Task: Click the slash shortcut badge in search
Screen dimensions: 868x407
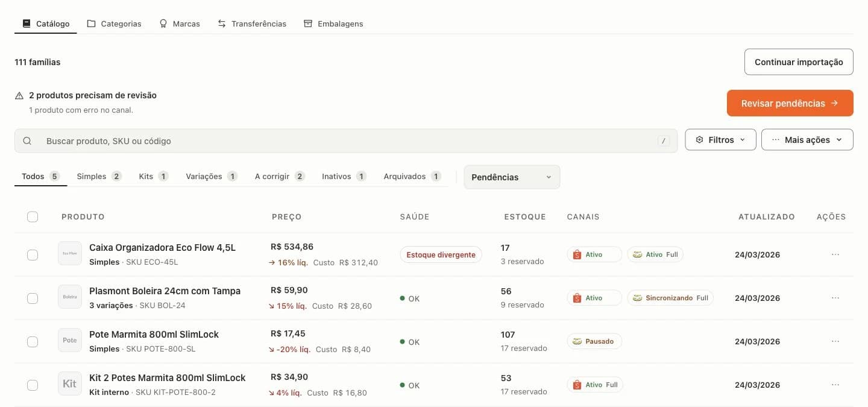Action: point(664,141)
